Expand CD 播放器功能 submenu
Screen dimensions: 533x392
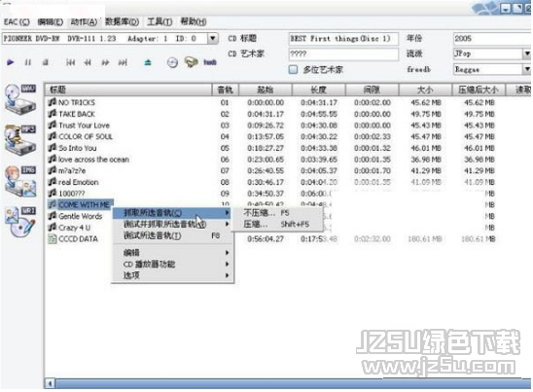(172, 264)
